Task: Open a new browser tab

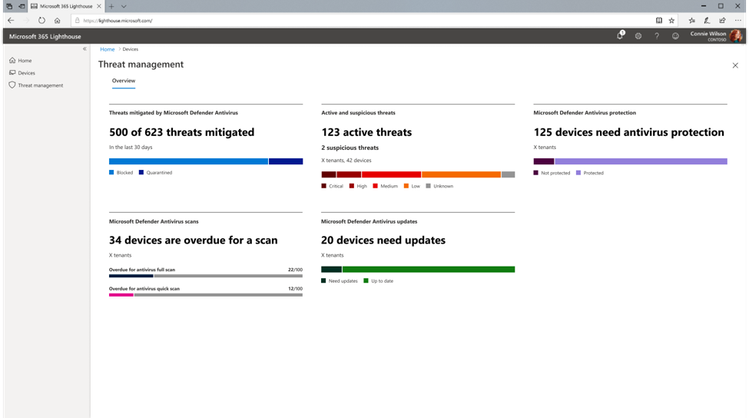Action: click(x=111, y=6)
